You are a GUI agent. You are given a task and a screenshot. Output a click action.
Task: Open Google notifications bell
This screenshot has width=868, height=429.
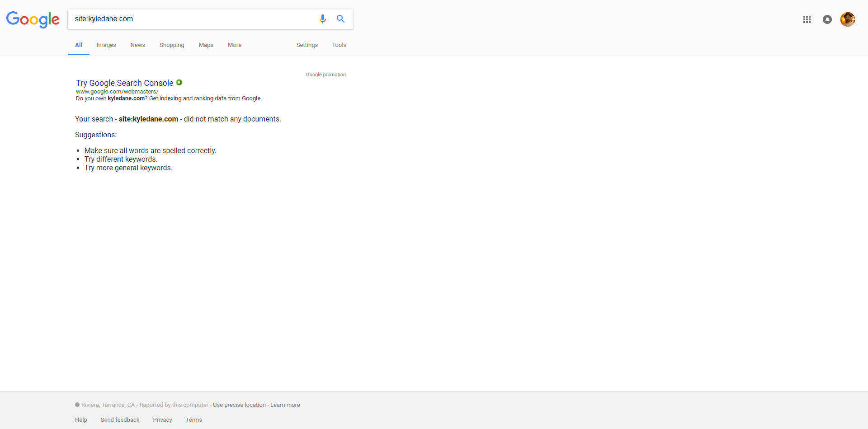827,19
